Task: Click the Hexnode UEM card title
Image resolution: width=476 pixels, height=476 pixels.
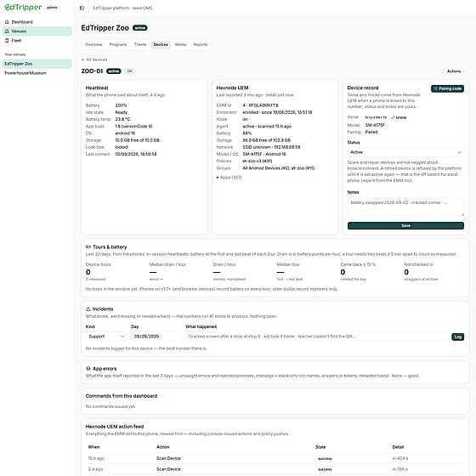Action: (233, 88)
